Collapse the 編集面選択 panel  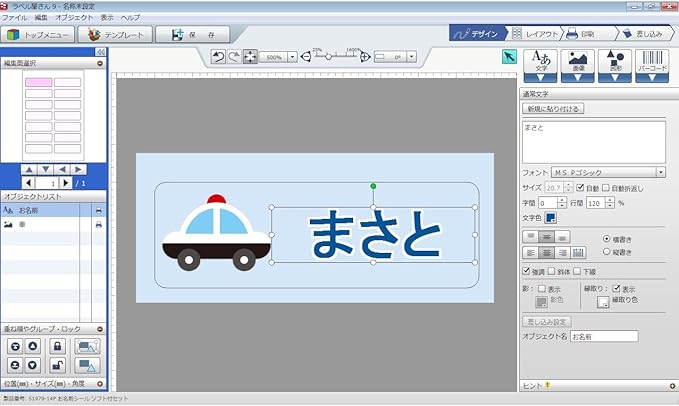click(100, 64)
